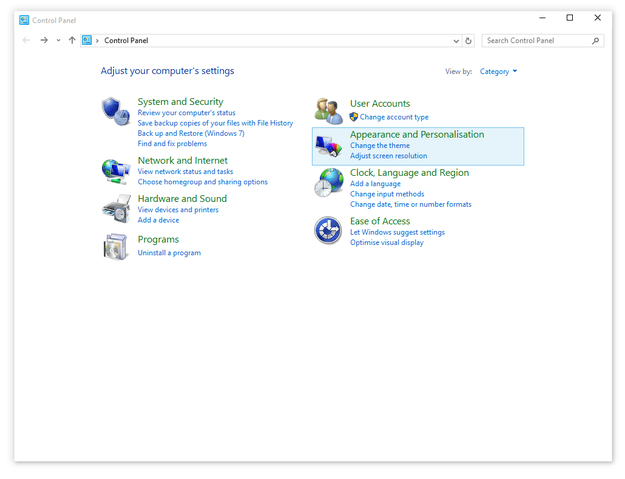Screen dimensions: 625x479
Task: Open the recent locations chevron
Action: click(58, 41)
